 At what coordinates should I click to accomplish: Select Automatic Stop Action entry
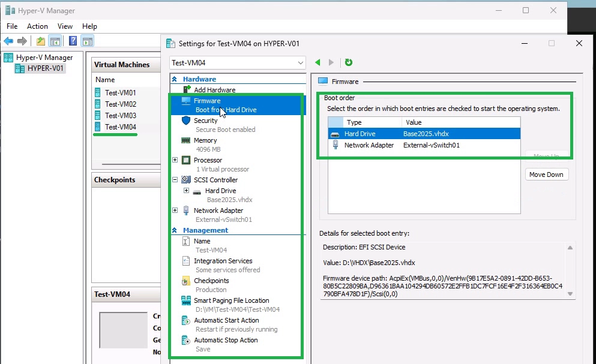click(x=238, y=345)
